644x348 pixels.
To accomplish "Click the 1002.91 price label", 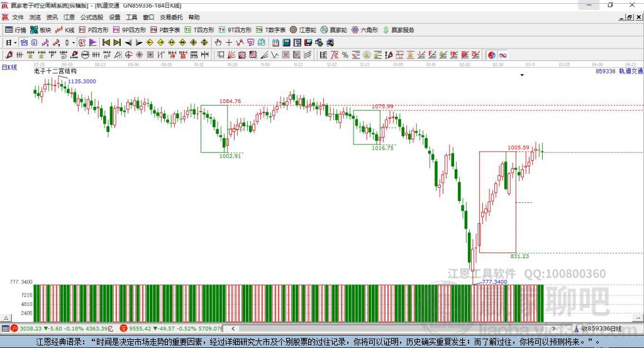I will pos(230,156).
